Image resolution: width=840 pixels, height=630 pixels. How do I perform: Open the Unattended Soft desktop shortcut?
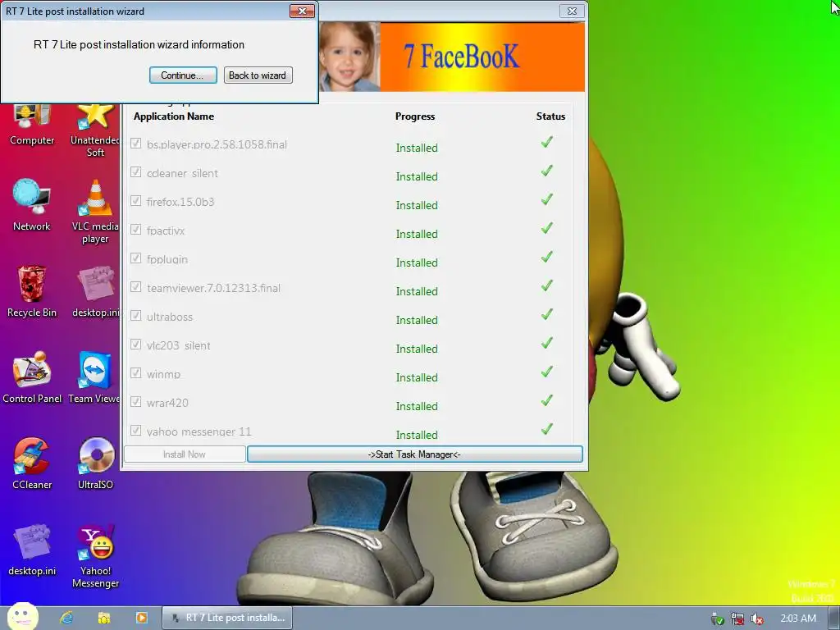[95, 131]
